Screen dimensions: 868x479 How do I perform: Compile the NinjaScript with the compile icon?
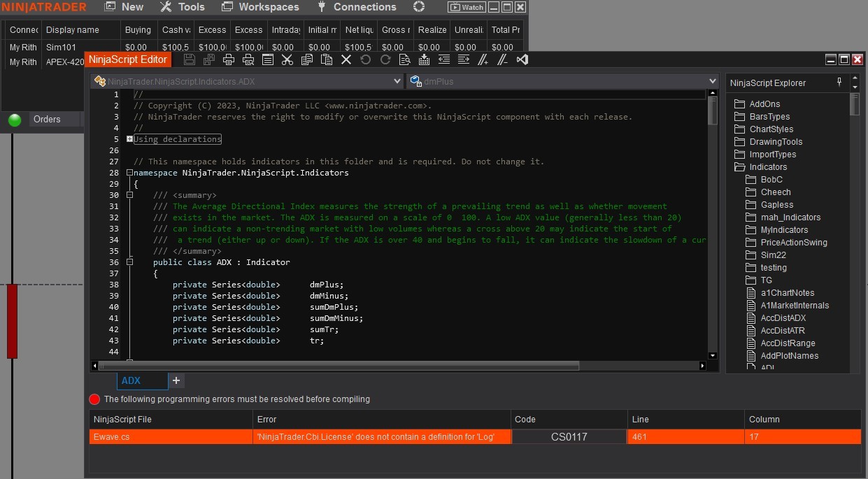424,60
